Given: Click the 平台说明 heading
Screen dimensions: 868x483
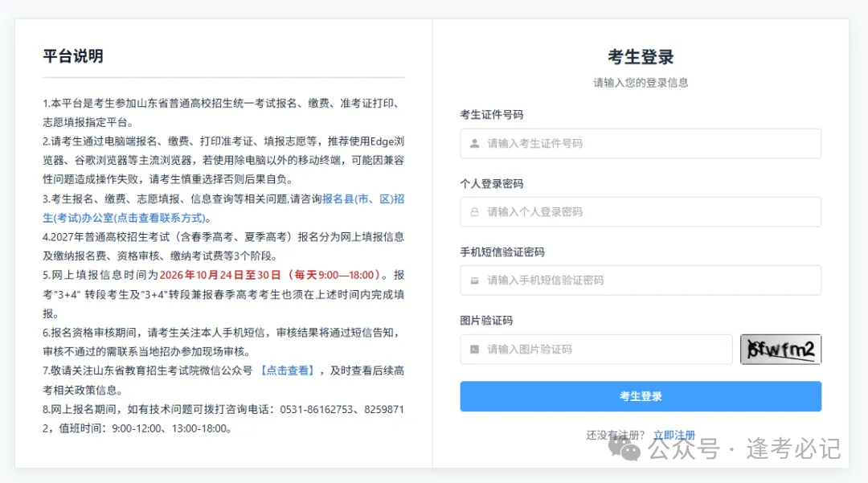Looking at the screenshot, I should click(73, 56).
